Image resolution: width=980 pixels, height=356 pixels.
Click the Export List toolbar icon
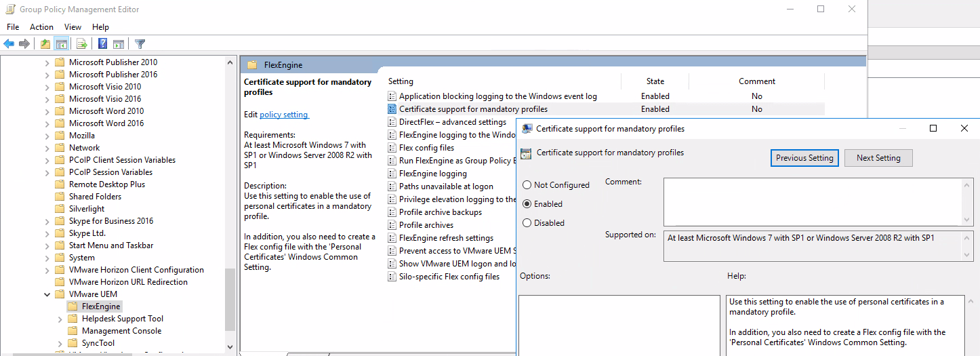(x=82, y=44)
